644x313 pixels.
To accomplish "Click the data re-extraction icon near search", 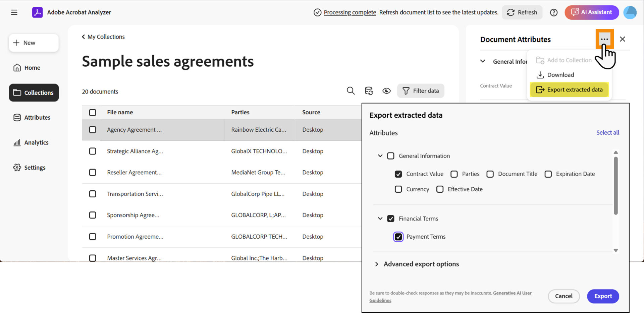I will coord(369,90).
